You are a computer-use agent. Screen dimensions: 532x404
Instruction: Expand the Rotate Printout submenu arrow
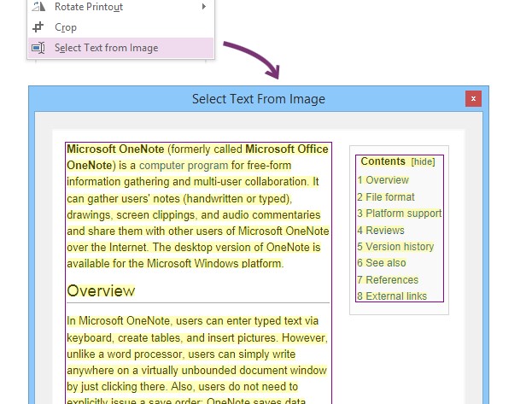204,7
